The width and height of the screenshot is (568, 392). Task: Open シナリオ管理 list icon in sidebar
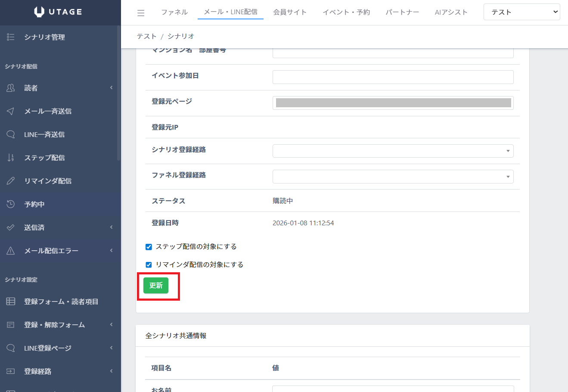point(11,37)
